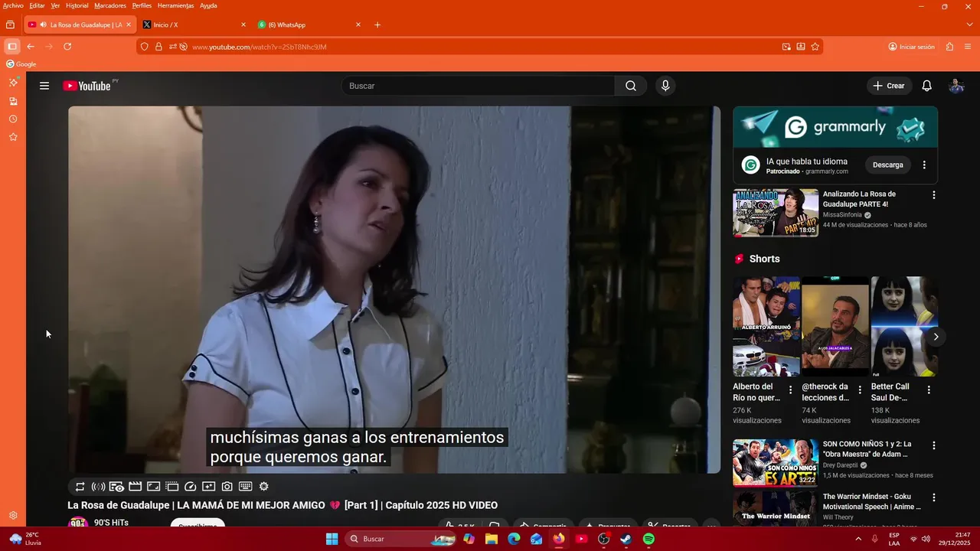980x551 pixels.
Task: Click the tracking protection shield icon
Action: pos(145,47)
